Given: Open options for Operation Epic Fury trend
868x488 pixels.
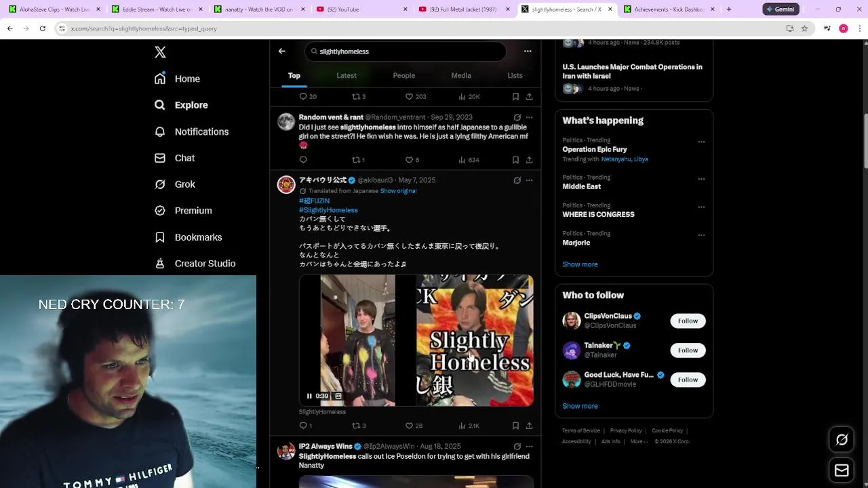Looking at the screenshot, I should pyautogui.click(x=701, y=142).
